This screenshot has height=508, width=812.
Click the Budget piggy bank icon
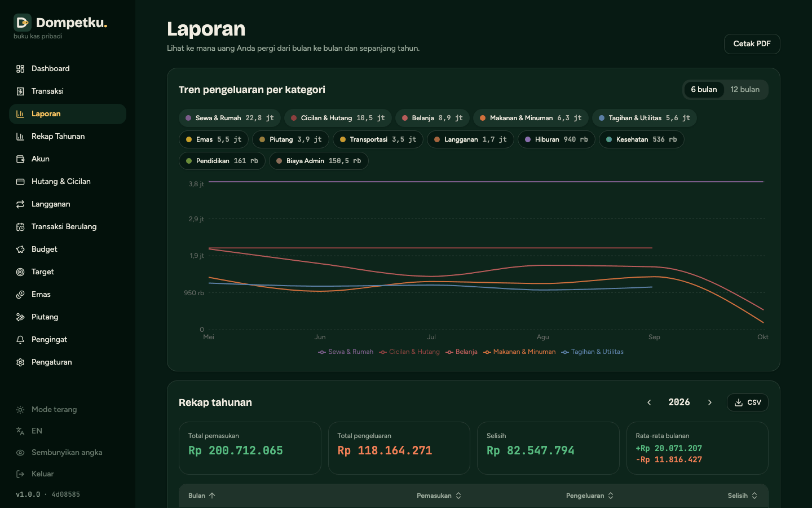click(20, 249)
